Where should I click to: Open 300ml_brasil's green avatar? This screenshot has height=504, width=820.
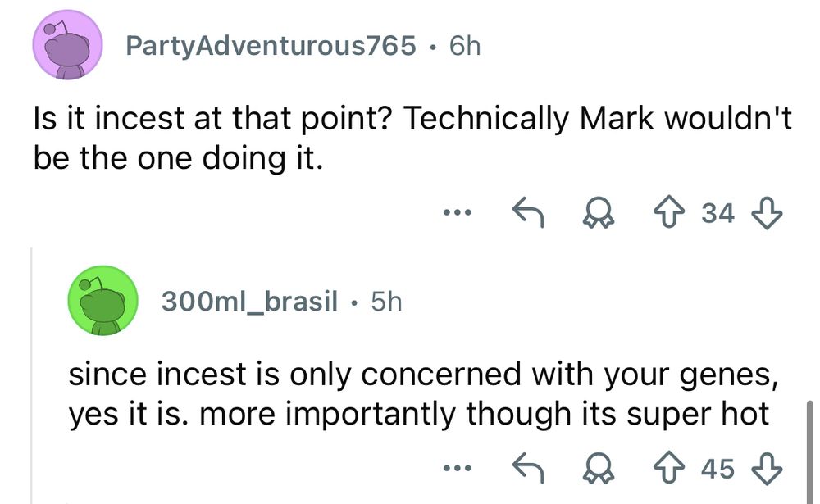tap(102, 300)
